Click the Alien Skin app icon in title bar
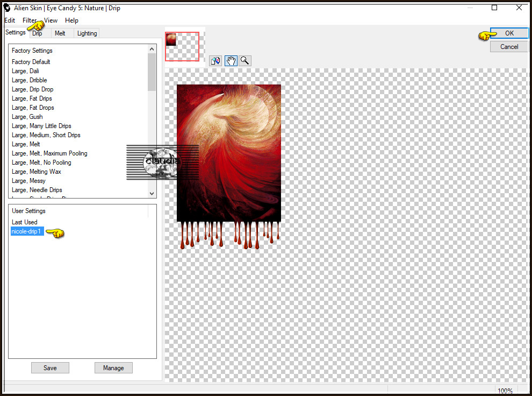Viewport: 532px width, 396px height. pyautogui.click(x=7, y=8)
